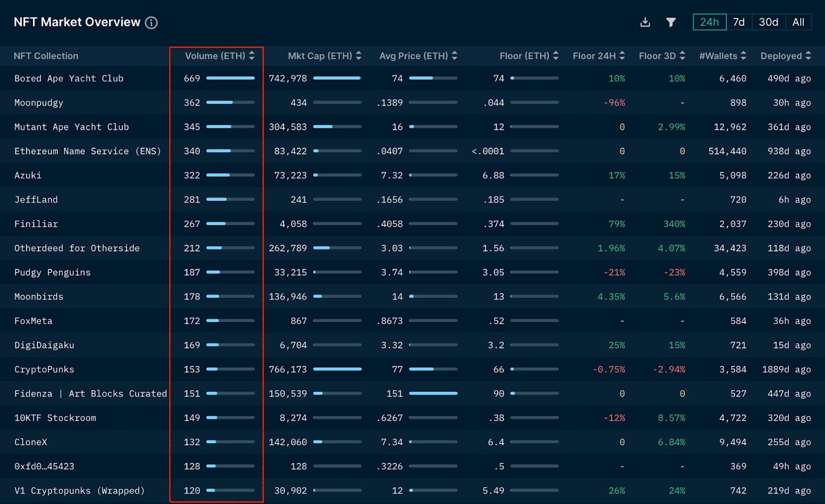
Task: Click the info icon beside NFT Market Overview
Action: pyautogui.click(x=151, y=23)
